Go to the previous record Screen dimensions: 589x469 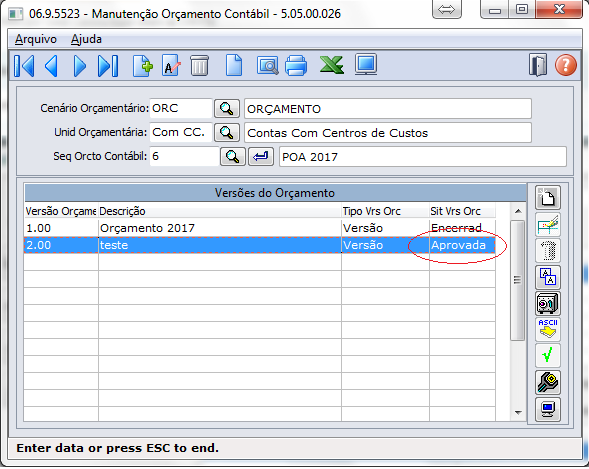pyautogui.click(x=52, y=66)
